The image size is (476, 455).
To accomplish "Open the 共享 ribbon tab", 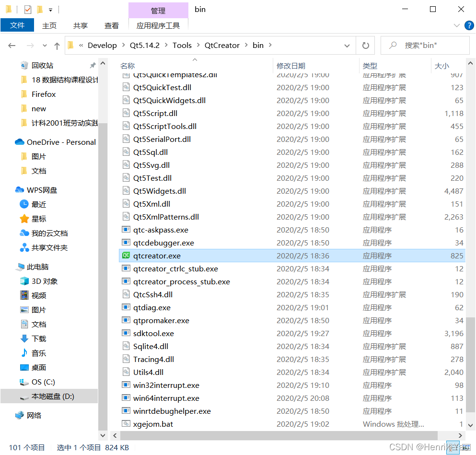I will [81, 25].
